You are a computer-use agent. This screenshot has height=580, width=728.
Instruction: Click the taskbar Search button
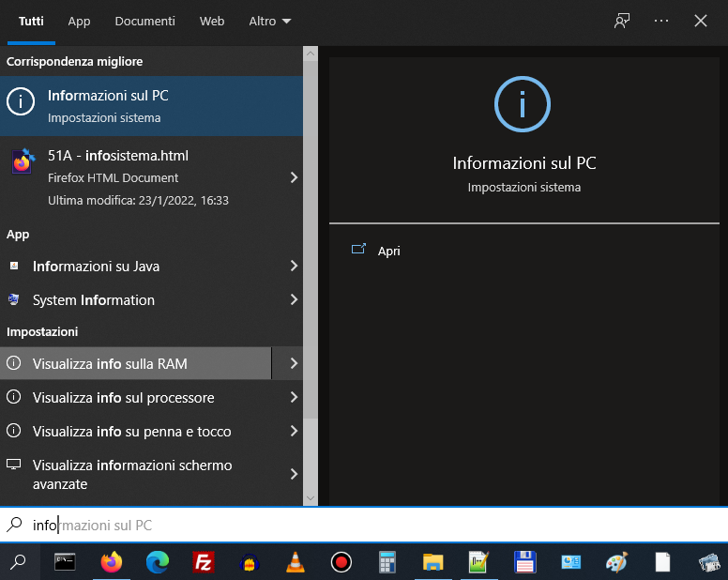point(19,562)
